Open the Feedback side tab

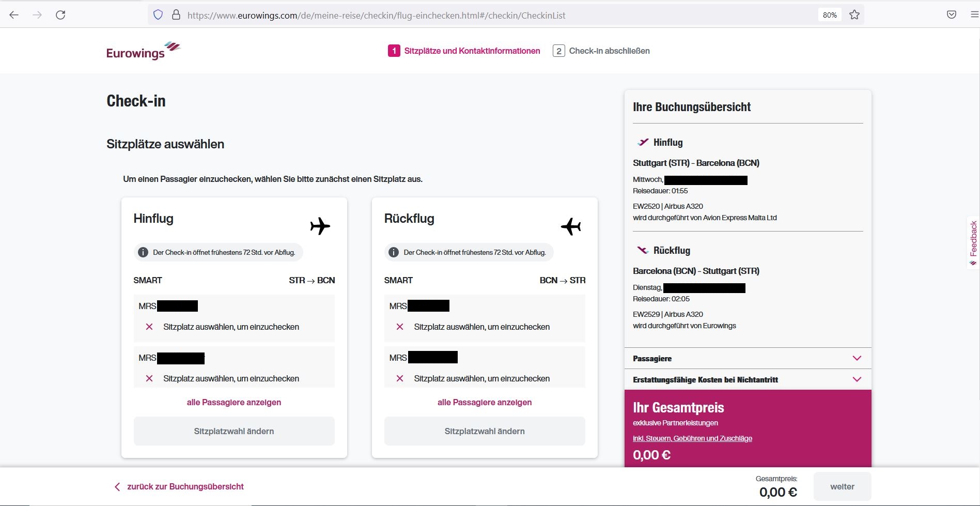click(973, 242)
